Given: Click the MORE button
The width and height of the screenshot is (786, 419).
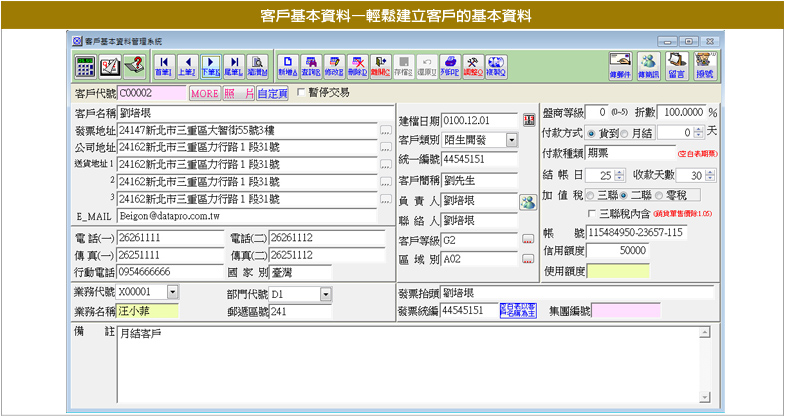Looking at the screenshot, I should click(204, 93).
